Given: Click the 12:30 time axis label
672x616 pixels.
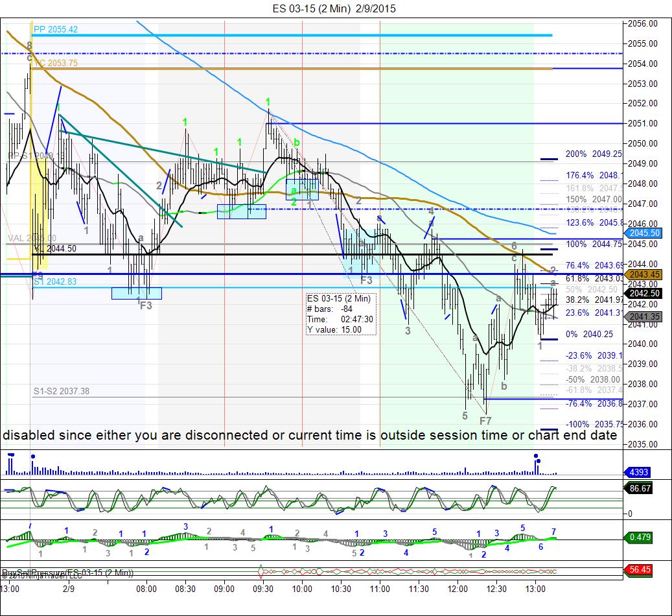Looking at the screenshot, I should tap(497, 589).
